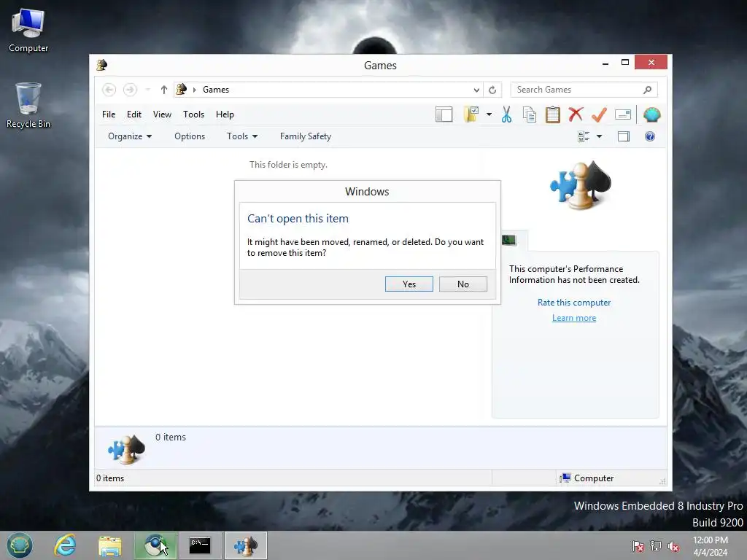The image size is (747, 560).
Task: Click the Up one level arrow
Action: tap(164, 90)
